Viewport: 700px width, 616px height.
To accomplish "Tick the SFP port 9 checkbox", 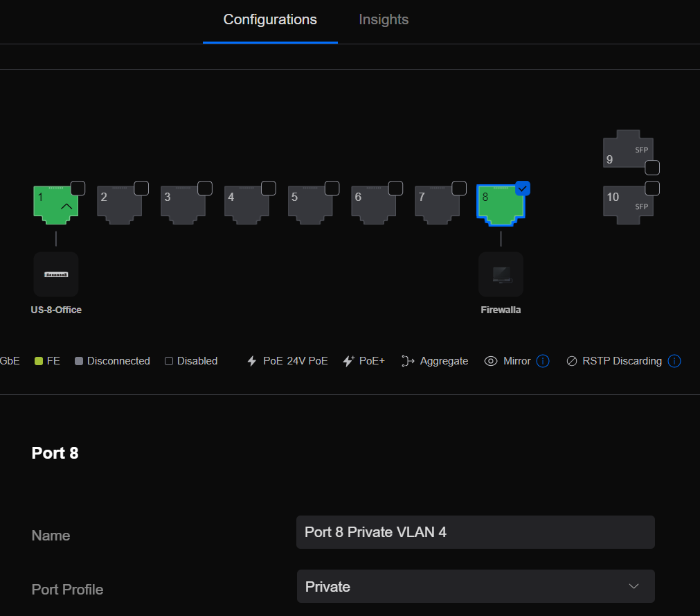I will [x=652, y=168].
